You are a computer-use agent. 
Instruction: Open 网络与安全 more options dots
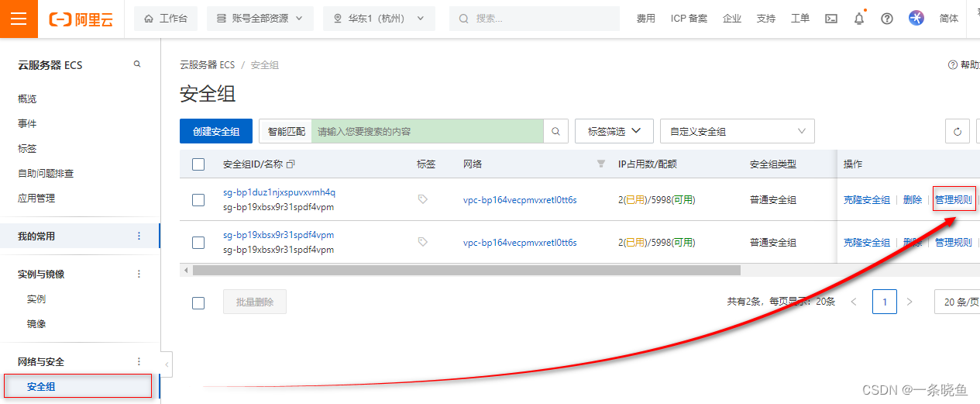coord(139,361)
